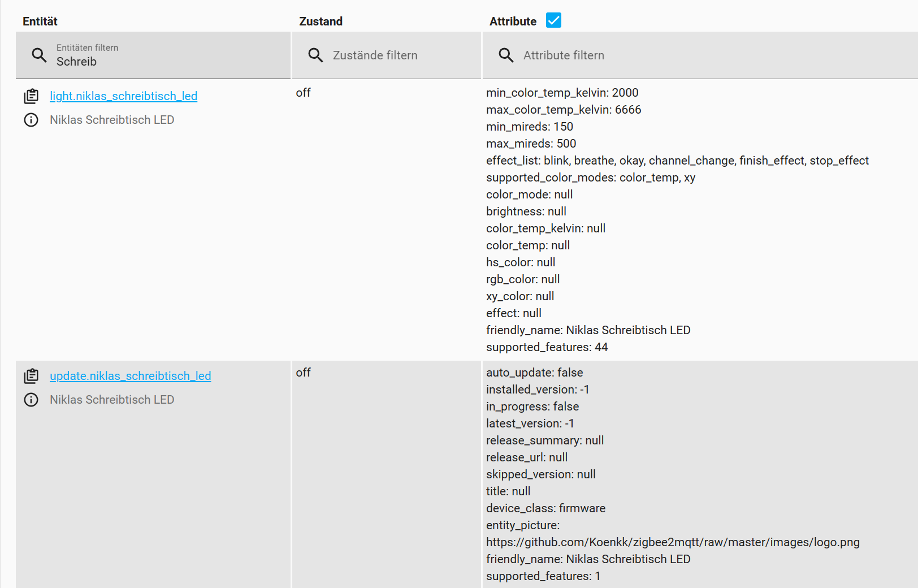Open the light.niklas_schreibtisch_led link
This screenshot has height=588, width=918.
point(123,96)
